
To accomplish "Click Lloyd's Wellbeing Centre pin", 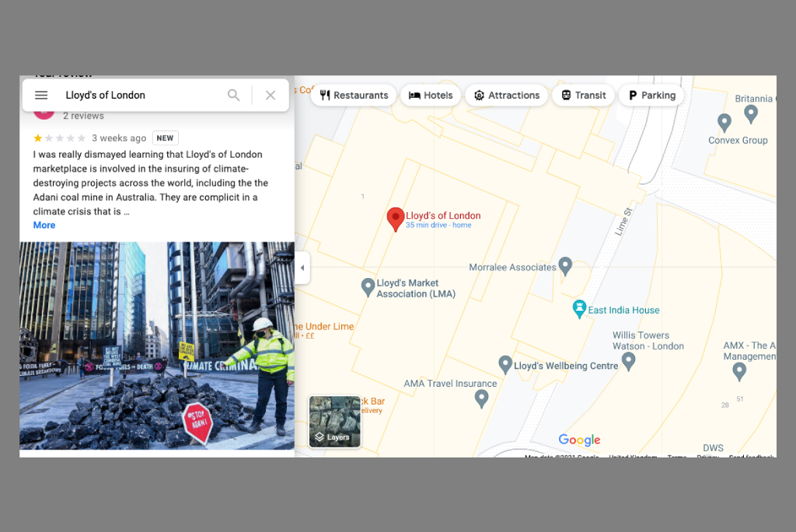I will coord(505,365).
